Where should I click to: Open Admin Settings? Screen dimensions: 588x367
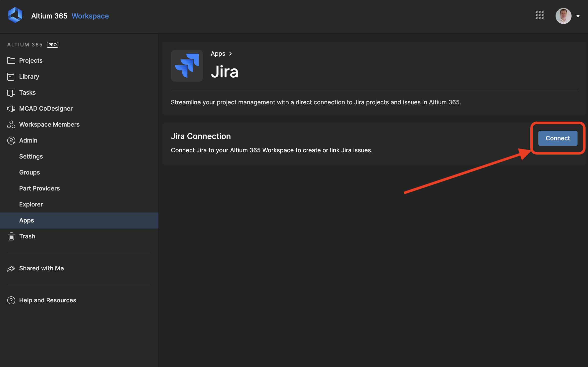coord(79,156)
